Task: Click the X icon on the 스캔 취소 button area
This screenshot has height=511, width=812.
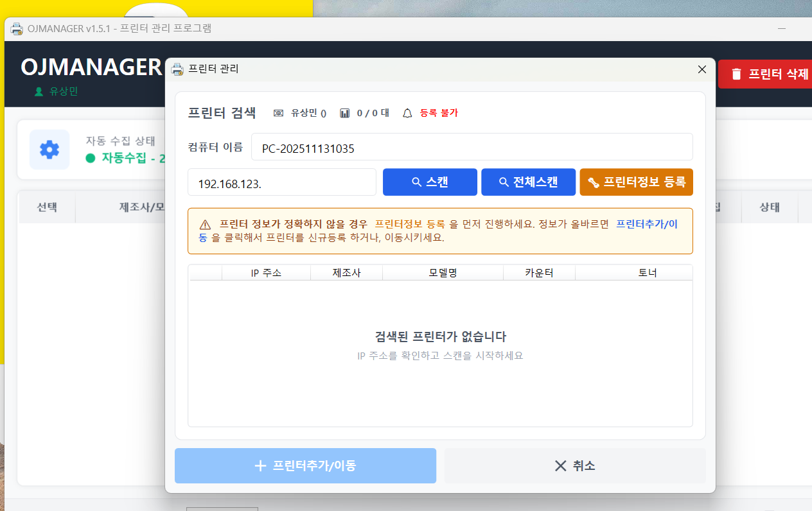Action: [x=560, y=465]
